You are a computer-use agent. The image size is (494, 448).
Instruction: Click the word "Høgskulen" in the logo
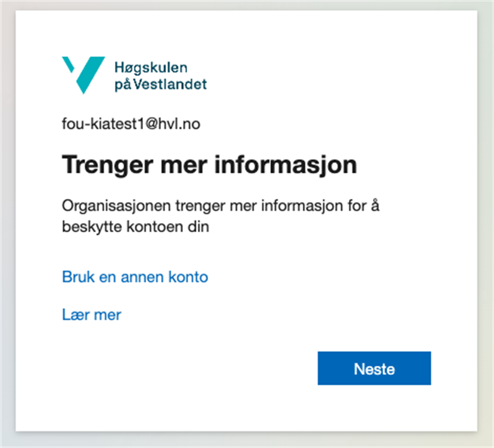click(151, 67)
